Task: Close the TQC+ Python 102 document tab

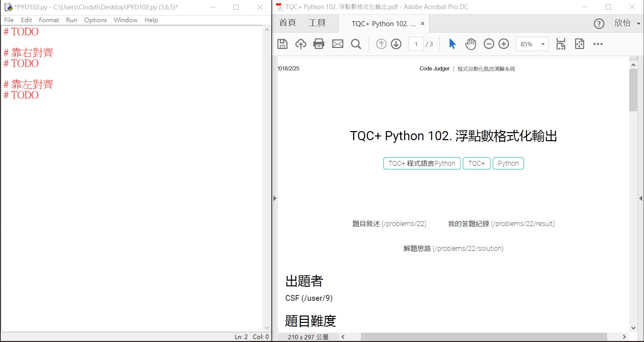Action: pyautogui.click(x=423, y=23)
